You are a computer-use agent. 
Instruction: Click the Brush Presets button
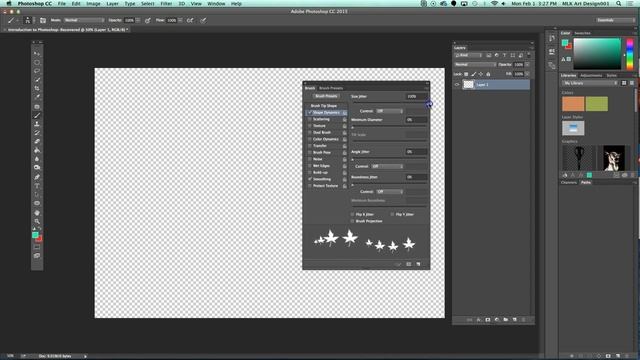click(326, 96)
